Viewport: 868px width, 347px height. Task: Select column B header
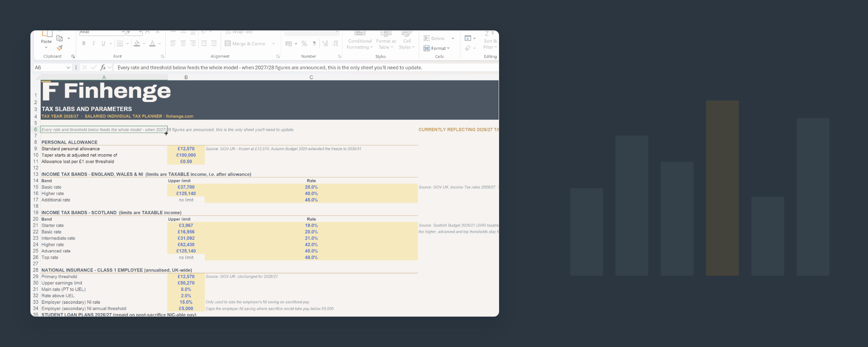[186, 77]
